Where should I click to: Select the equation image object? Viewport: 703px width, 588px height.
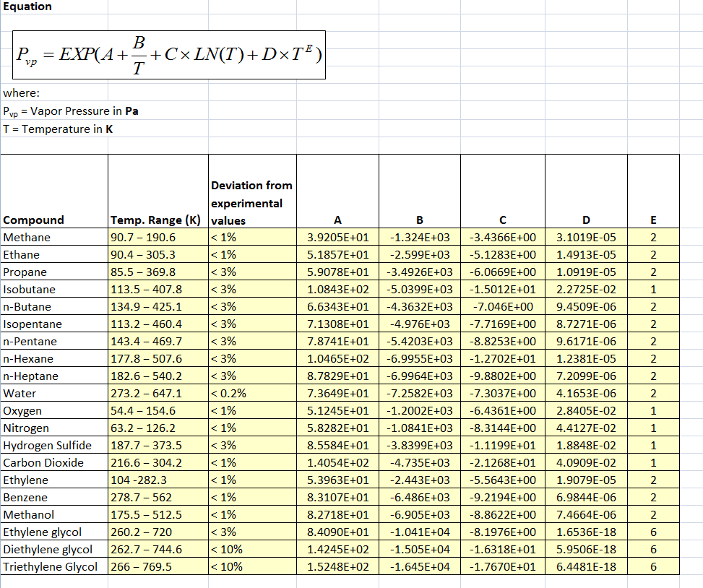tap(168, 54)
